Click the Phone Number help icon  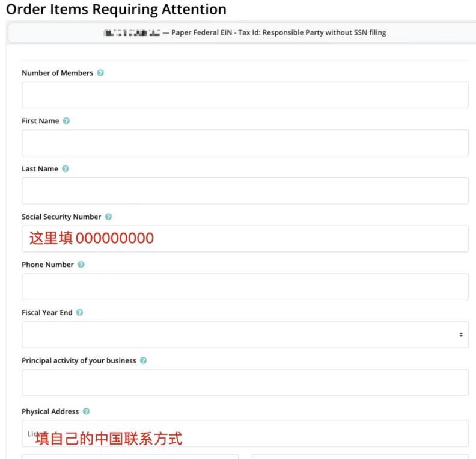click(x=81, y=265)
